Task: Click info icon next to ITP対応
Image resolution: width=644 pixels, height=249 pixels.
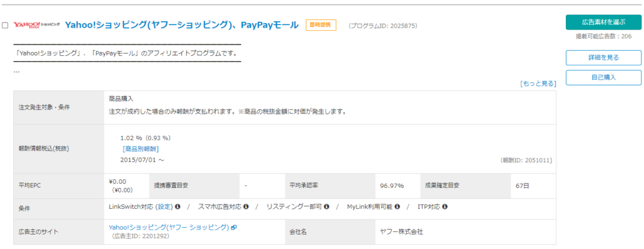Action: tap(445, 206)
